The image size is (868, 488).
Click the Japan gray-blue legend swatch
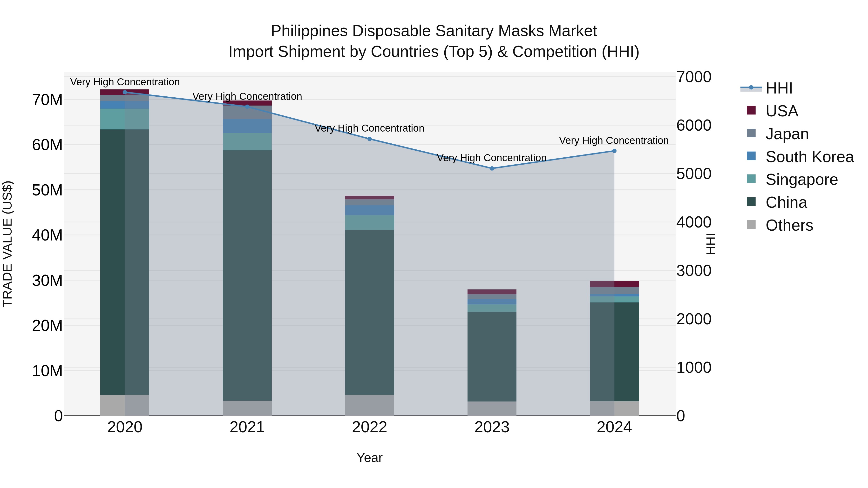pos(751,133)
